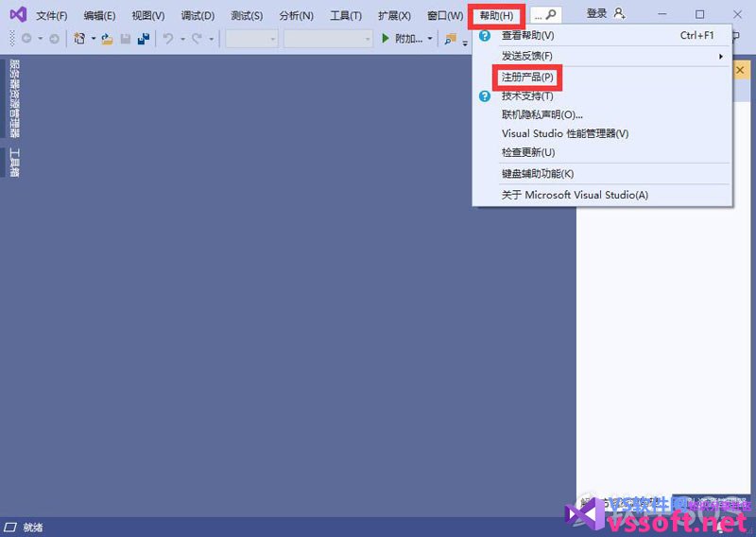The width and height of the screenshot is (756, 537).
Task: Click the green Start/Attach play icon
Action: (x=386, y=39)
